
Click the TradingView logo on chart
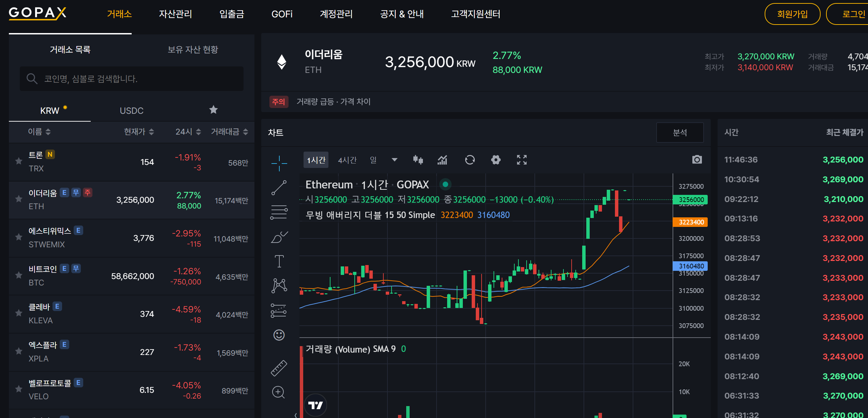[x=315, y=405]
